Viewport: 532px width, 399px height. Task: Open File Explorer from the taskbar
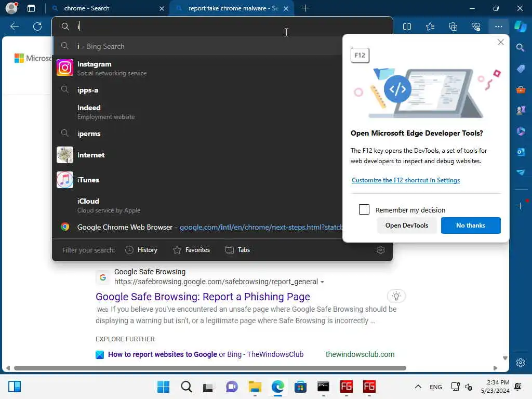pyautogui.click(x=255, y=387)
